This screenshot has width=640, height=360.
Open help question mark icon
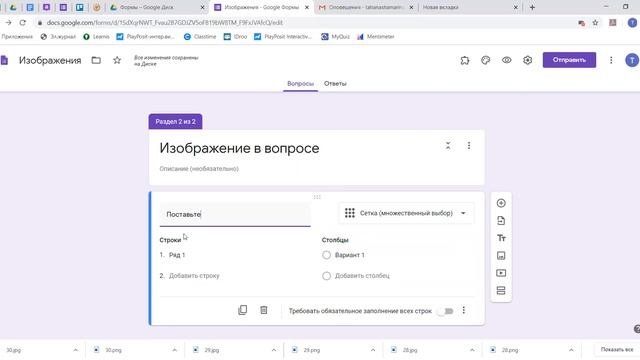click(x=637, y=329)
